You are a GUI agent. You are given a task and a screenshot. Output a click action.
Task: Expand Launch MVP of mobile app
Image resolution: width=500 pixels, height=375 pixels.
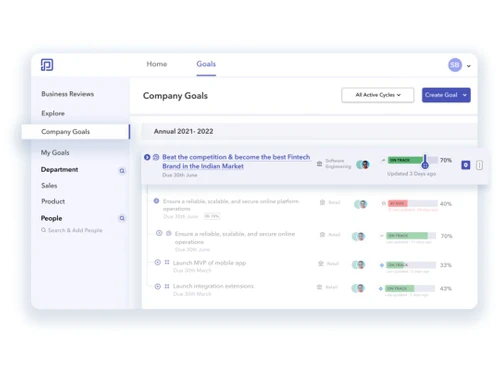coord(158,262)
